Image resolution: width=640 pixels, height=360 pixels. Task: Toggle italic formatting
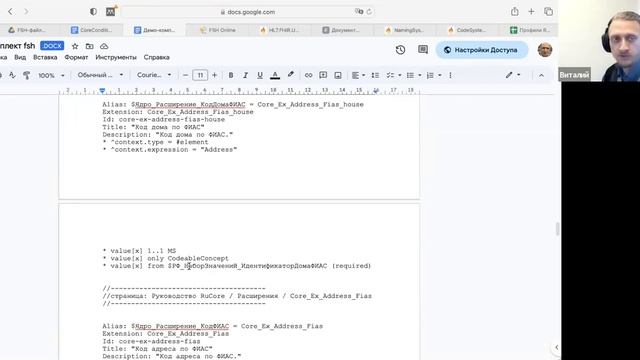[x=245, y=75]
